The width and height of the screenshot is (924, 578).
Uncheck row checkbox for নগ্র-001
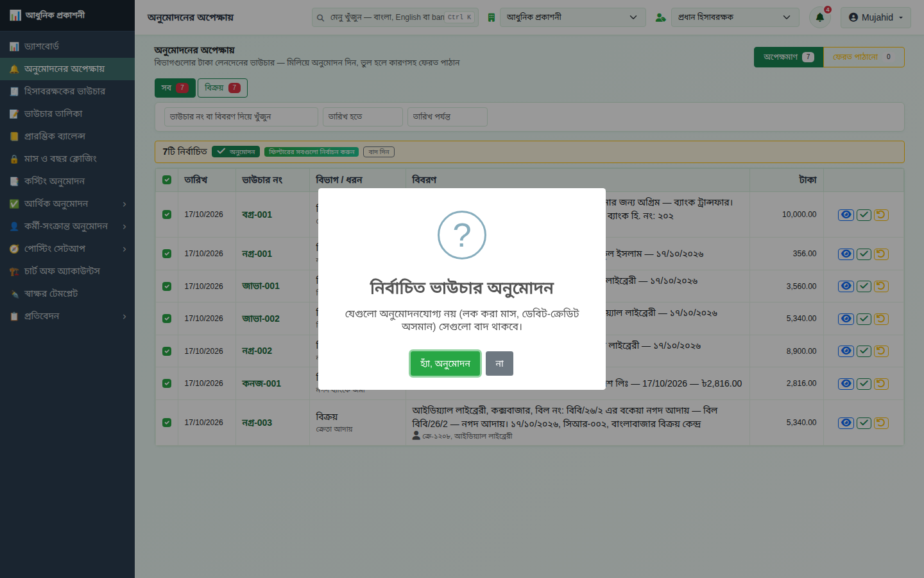(x=167, y=254)
